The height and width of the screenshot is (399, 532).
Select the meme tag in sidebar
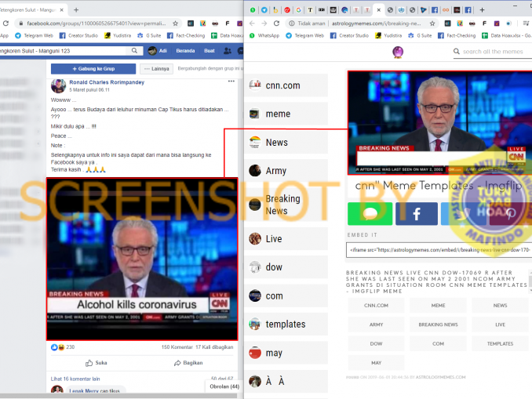[286, 114]
